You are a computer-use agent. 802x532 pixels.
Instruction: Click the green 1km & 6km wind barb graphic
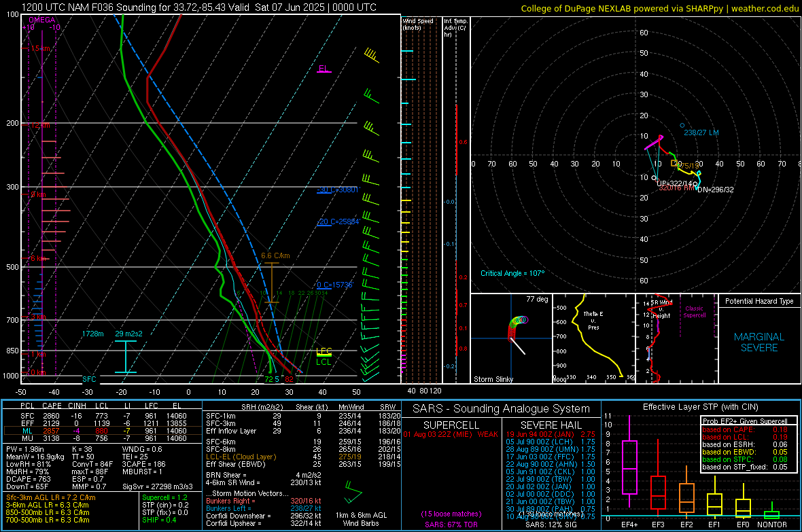tap(353, 492)
